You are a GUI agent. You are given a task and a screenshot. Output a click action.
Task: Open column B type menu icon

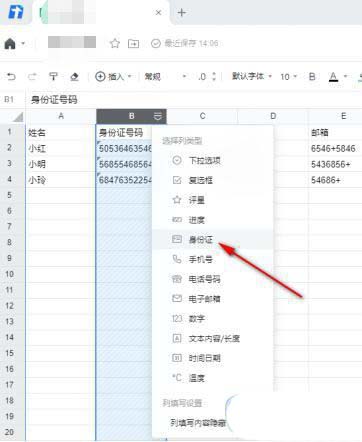point(158,116)
